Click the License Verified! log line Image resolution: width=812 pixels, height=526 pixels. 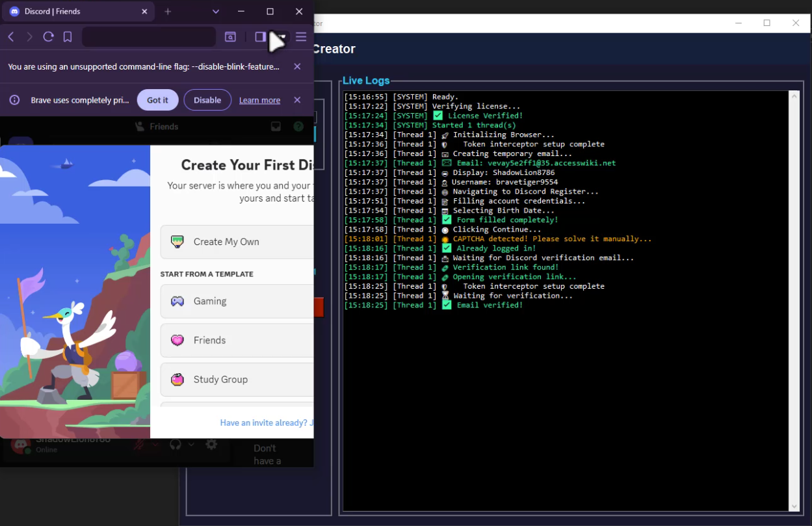433,116
